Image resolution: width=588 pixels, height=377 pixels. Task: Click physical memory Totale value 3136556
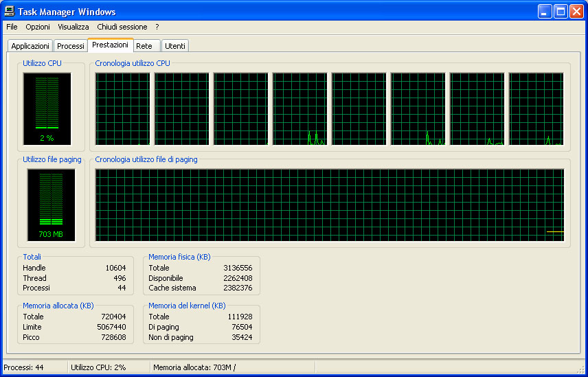point(238,268)
